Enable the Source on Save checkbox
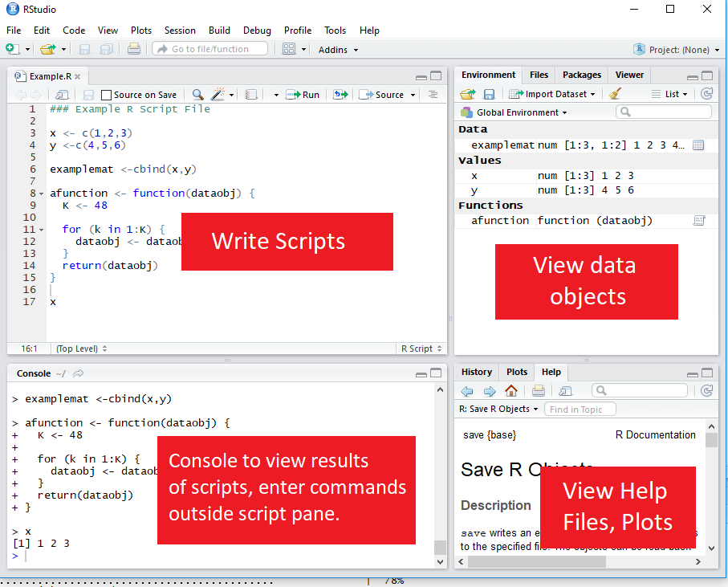 tap(106, 95)
